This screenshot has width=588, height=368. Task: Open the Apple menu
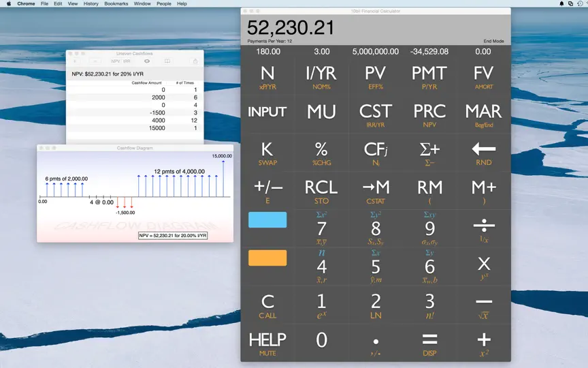(9, 3)
